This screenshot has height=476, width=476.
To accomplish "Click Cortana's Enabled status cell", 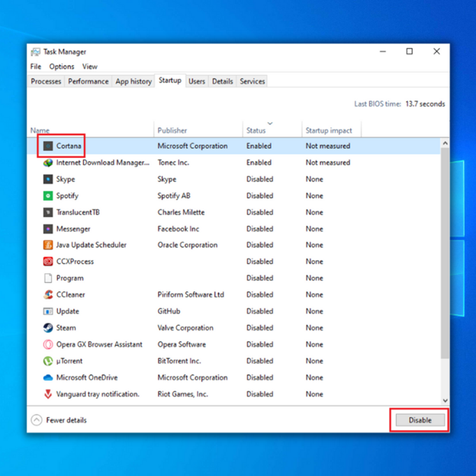I will point(259,146).
